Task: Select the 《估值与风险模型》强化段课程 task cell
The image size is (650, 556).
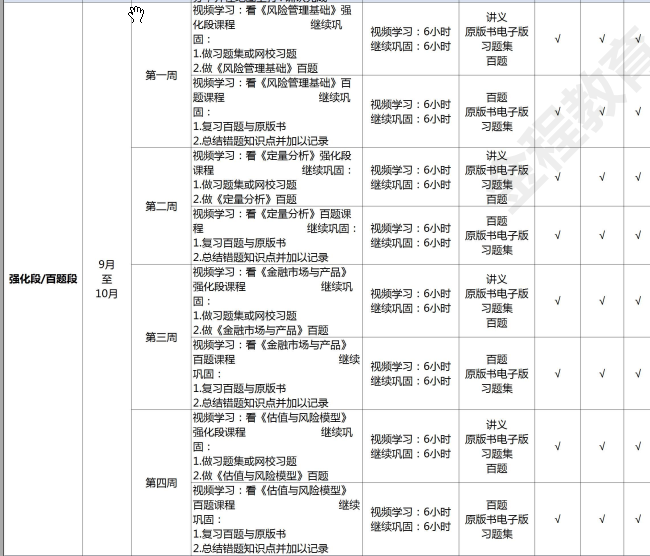Action: [x=276, y=446]
